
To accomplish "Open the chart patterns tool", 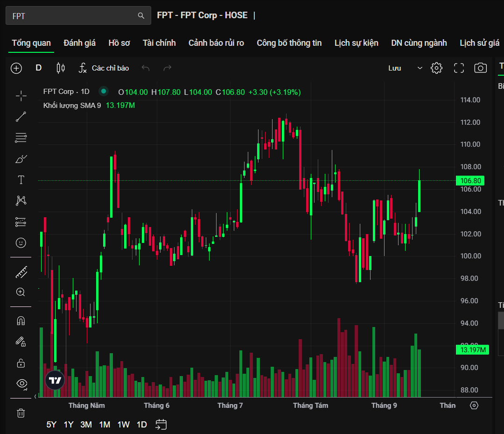I will 21,201.
